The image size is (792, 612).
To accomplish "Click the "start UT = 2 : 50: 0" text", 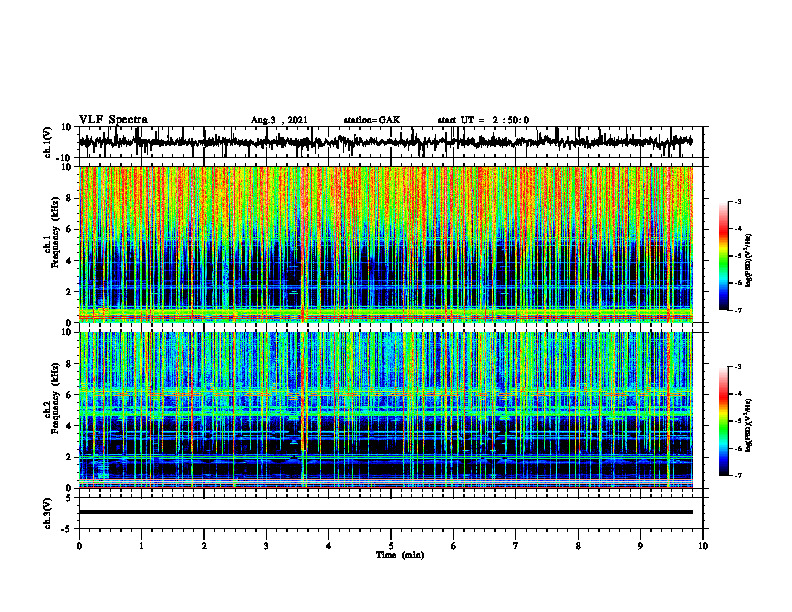I will click(x=483, y=120).
